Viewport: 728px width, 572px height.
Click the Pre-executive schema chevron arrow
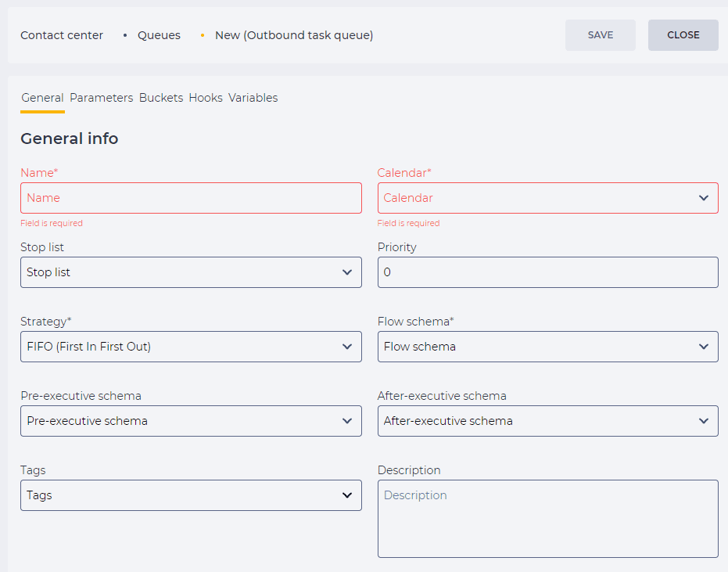347,421
